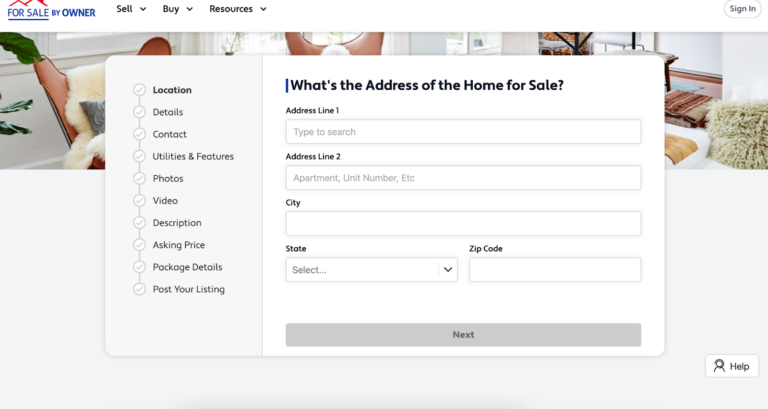The width and height of the screenshot is (768, 409).
Task: Open the Package Details step
Action: click(187, 267)
